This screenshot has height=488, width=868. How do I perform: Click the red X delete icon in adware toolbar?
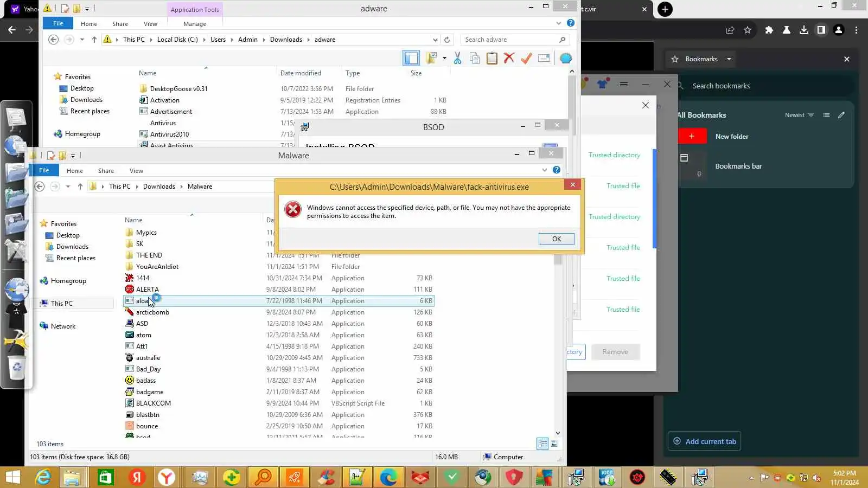coord(509,58)
